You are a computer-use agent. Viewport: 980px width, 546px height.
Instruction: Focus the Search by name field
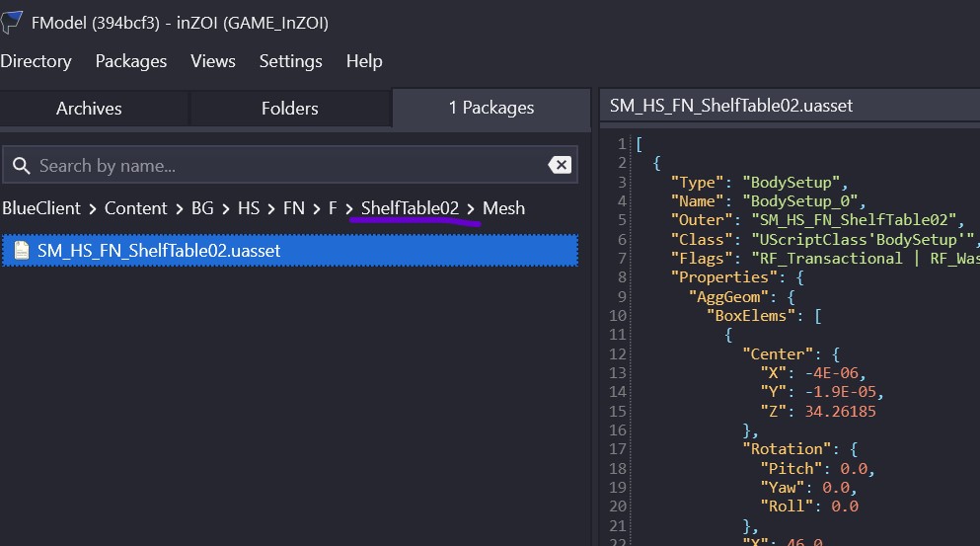pos(290,165)
